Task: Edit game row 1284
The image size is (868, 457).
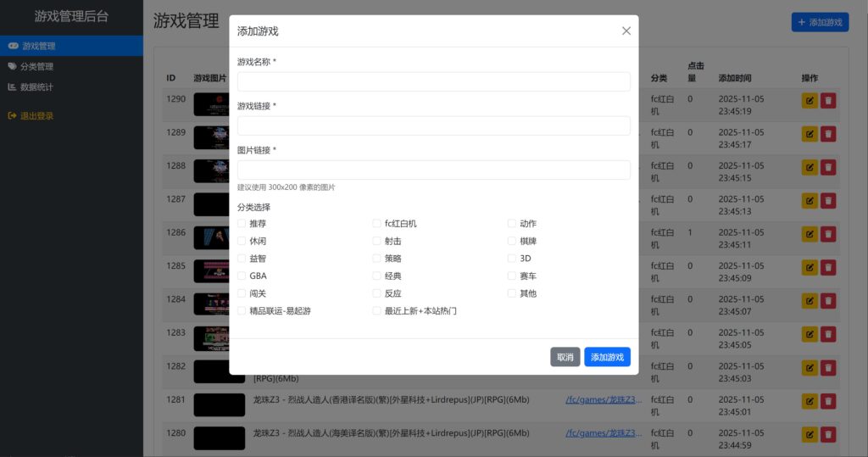Action: pyautogui.click(x=810, y=301)
